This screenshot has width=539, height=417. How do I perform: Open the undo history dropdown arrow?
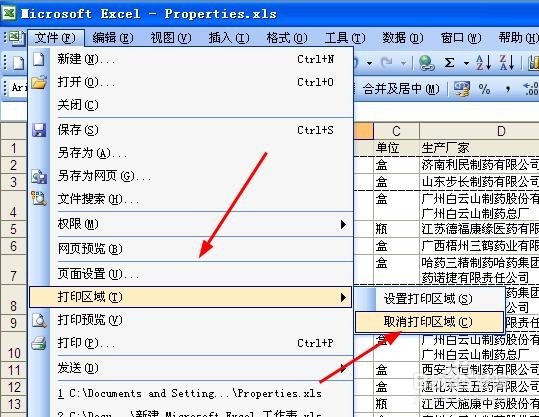[370, 63]
